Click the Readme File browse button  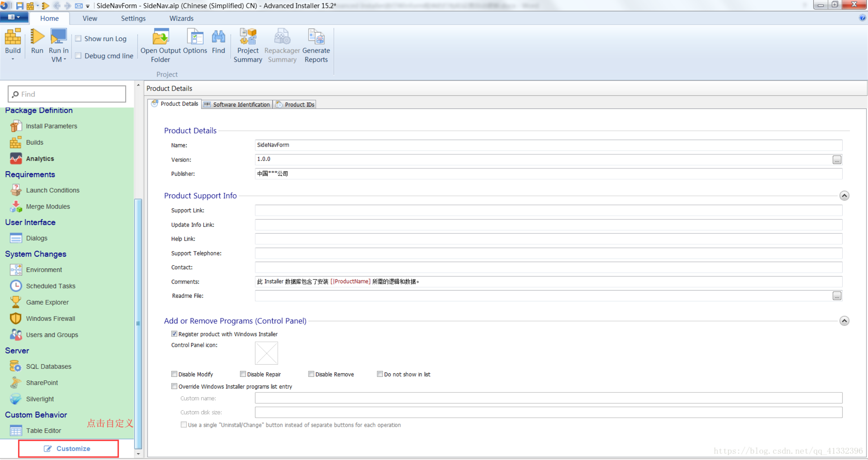(x=837, y=296)
